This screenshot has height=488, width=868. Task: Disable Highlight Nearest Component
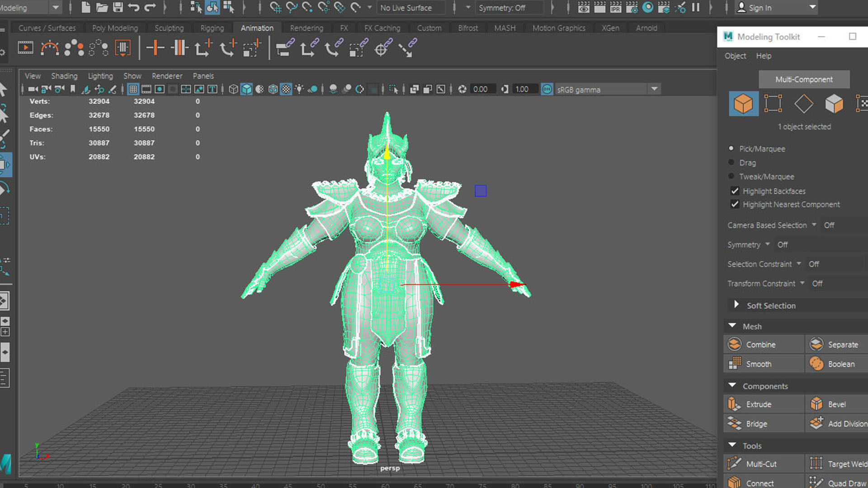[x=735, y=204]
